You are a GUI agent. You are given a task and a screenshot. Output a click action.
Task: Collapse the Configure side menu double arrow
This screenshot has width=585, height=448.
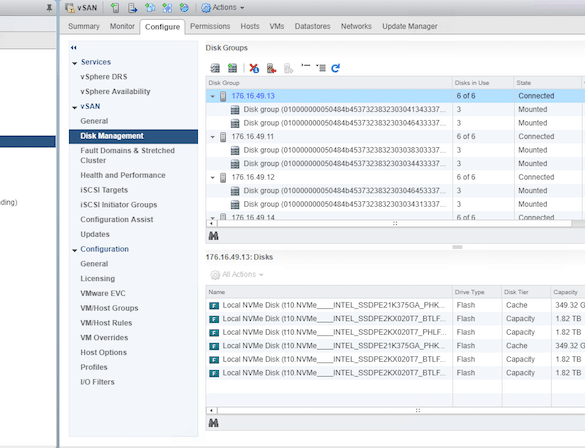73,47
